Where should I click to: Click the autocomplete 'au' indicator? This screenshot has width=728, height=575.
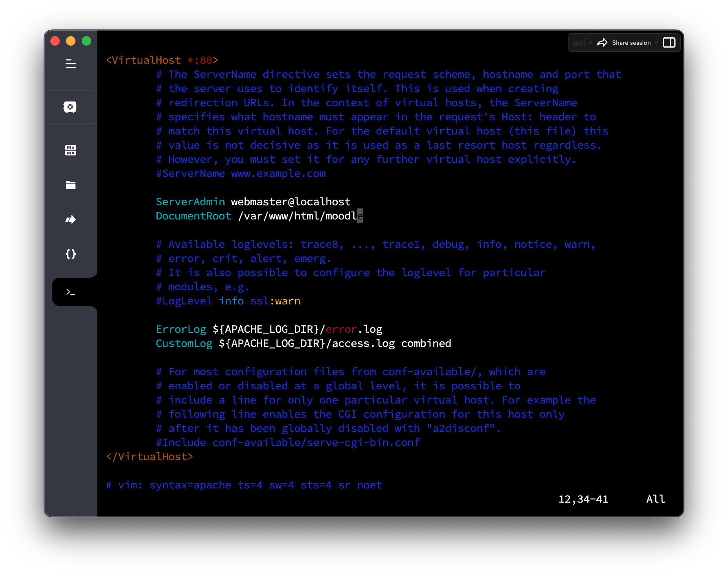(x=579, y=42)
